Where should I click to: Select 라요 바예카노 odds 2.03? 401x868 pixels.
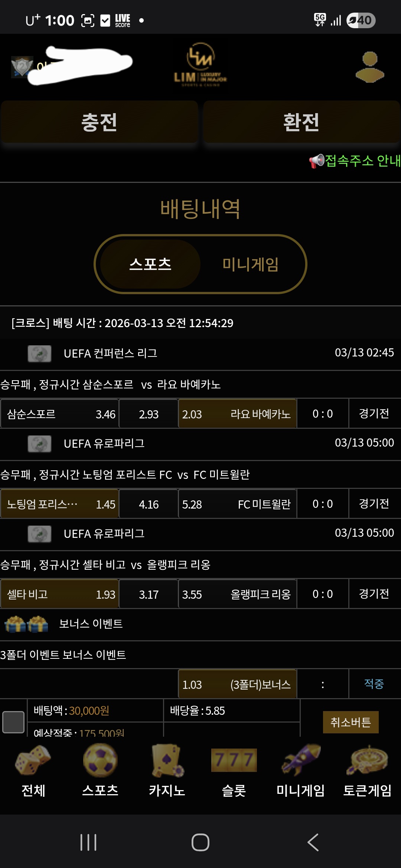pos(238,414)
